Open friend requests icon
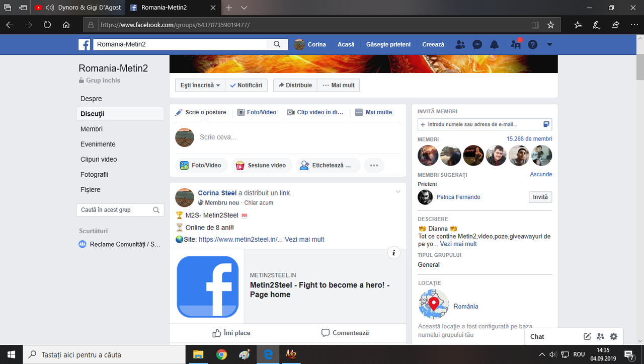This screenshot has width=644, height=364. pyautogui.click(x=460, y=44)
